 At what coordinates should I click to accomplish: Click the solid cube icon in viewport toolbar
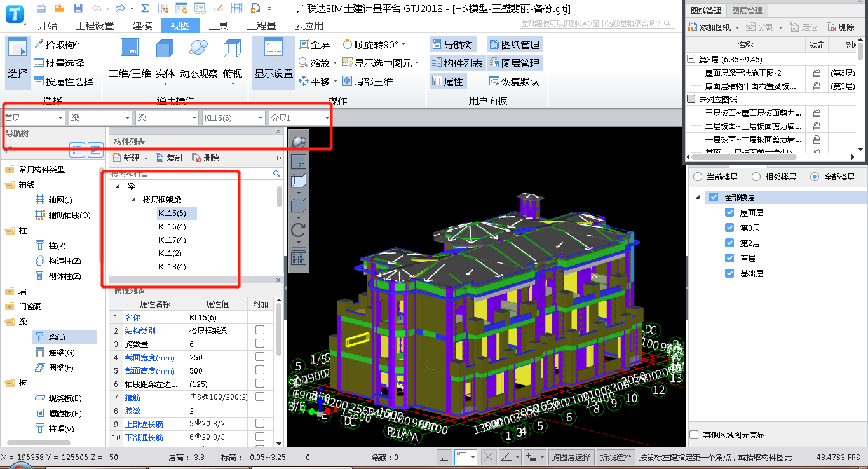(299, 206)
